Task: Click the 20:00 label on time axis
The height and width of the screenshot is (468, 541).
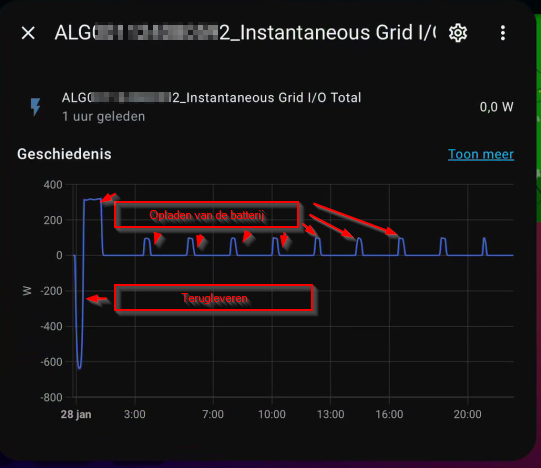Action: click(468, 414)
